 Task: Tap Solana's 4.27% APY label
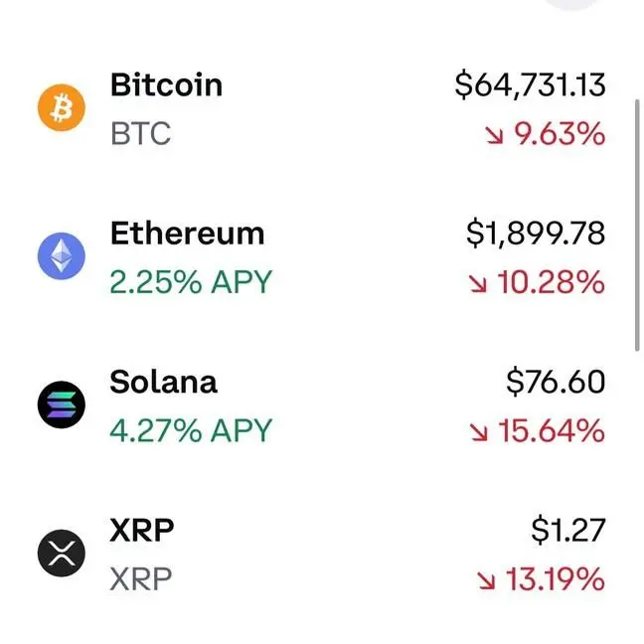[x=190, y=430]
